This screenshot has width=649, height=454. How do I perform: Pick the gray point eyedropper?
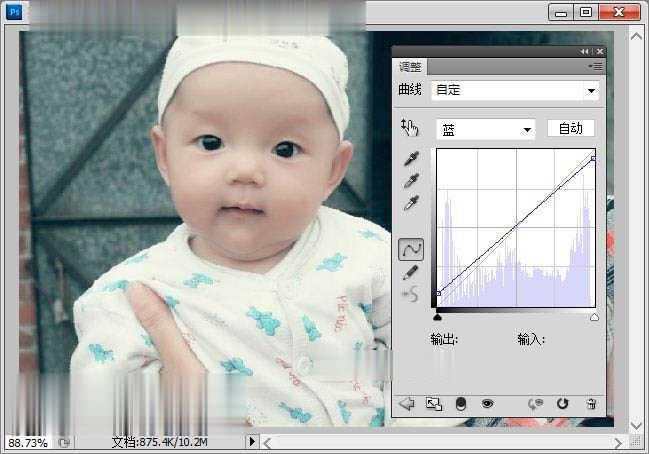(411, 181)
